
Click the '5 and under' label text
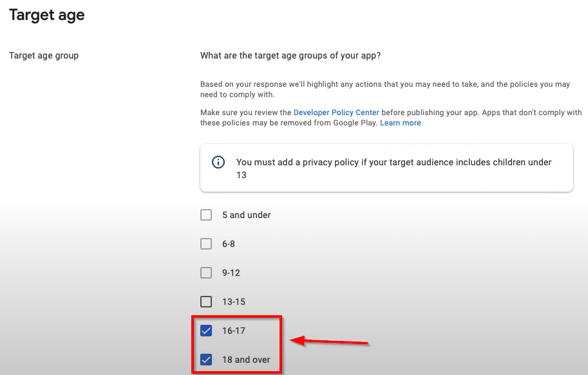point(247,215)
